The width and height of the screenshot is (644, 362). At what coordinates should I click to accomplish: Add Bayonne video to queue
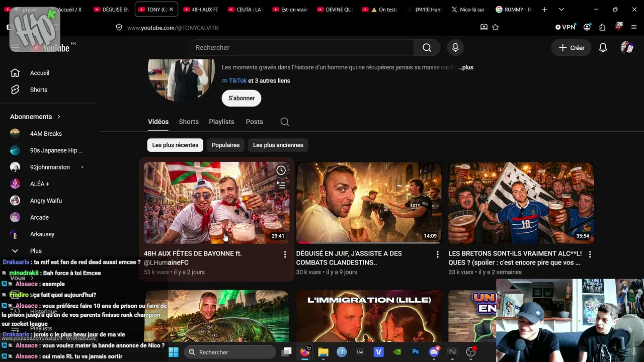(x=281, y=185)
